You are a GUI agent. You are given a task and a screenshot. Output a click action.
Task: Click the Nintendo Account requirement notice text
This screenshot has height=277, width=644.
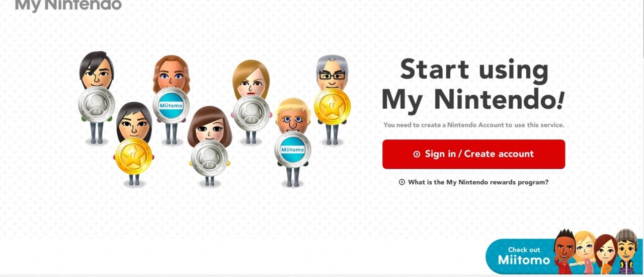point(474,125)
